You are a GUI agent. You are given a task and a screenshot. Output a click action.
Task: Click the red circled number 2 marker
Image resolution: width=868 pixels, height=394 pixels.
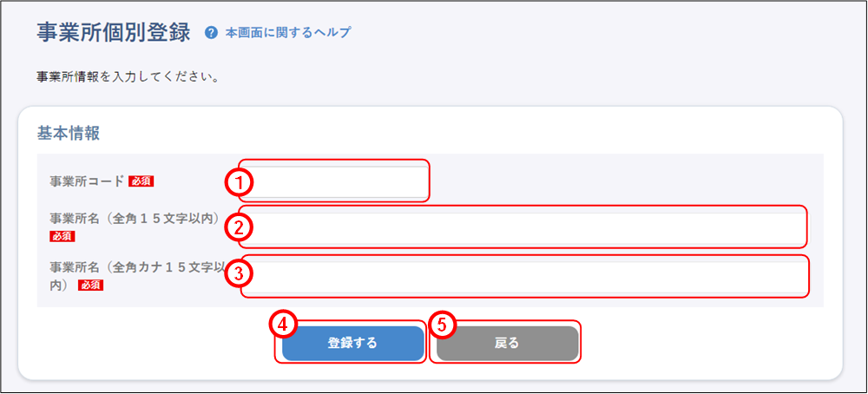pyautogui.click(x=238, y=227)
